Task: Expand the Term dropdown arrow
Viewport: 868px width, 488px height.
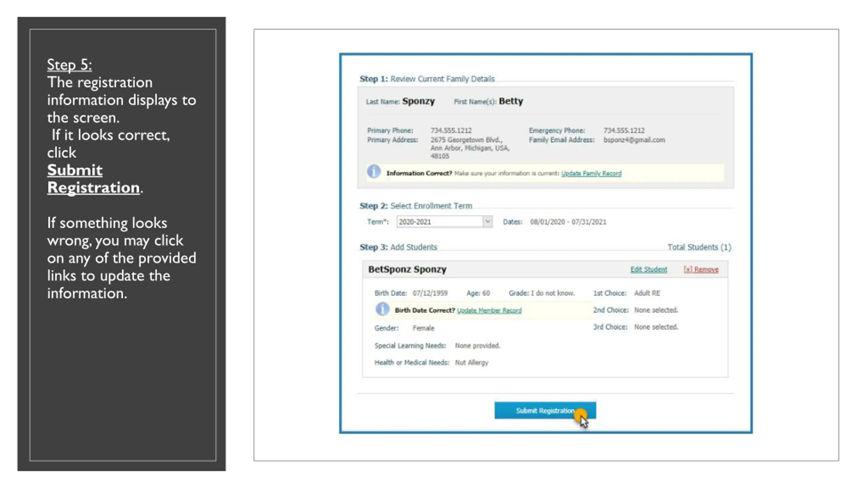Action: (487, 222)
